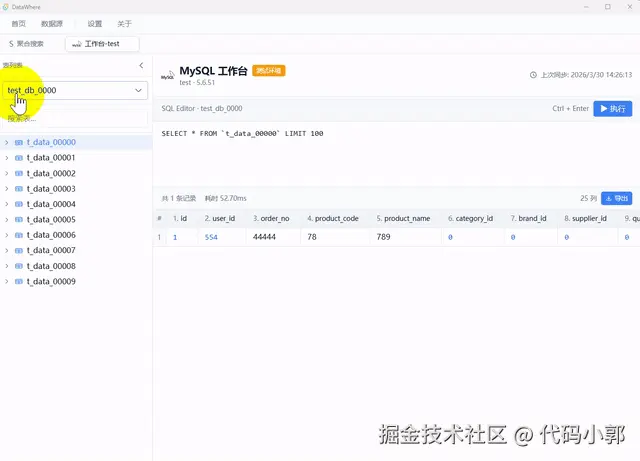640x461 pixels.
Task: Click table icon beside t_data_00009
Action: [19, 281]
